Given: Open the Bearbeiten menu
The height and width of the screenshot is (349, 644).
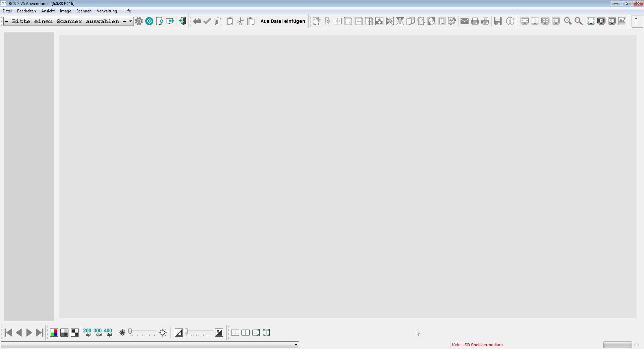Looking at the screenshot, I should pyautogui.click(x=26, y=11).
